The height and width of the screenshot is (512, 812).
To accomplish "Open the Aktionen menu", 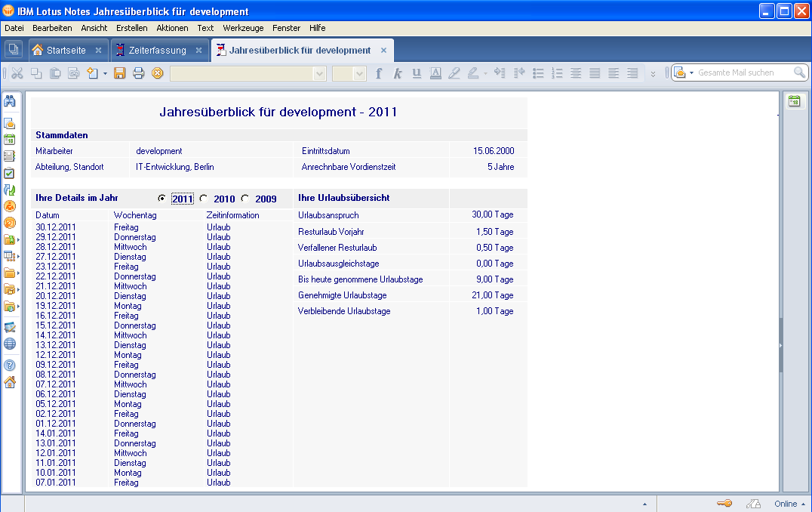I will (173, 28).
